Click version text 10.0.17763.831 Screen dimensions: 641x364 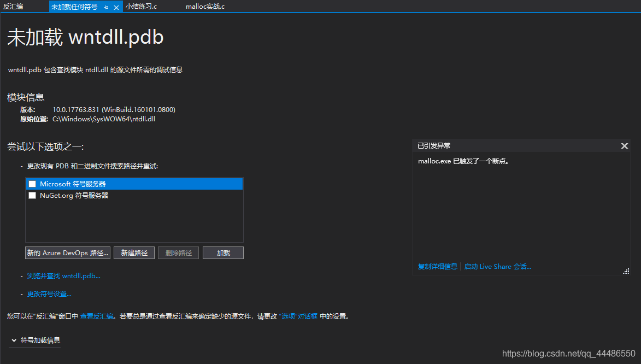coord(75,110)
